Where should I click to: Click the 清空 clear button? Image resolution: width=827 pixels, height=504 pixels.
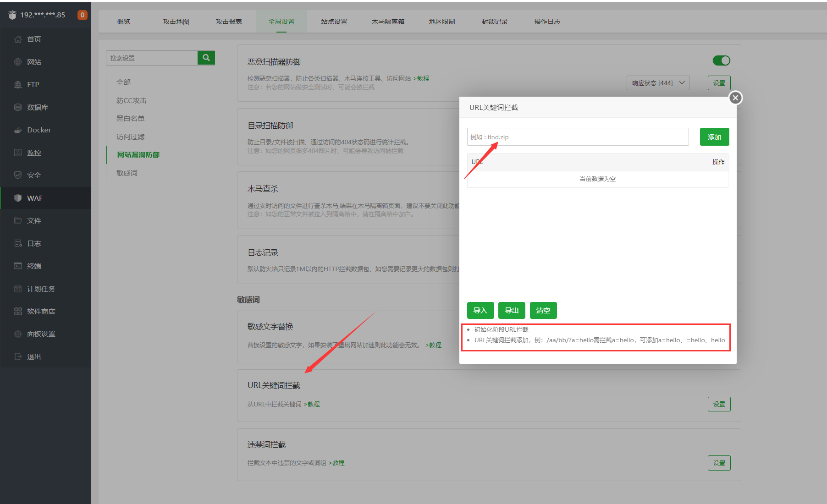coord(543,310)
